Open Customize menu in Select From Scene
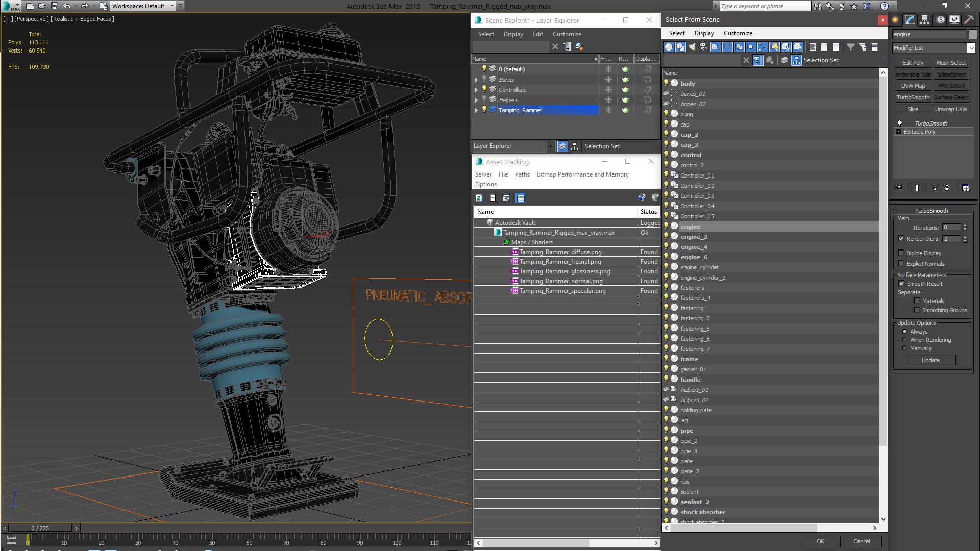 (738, 33)
